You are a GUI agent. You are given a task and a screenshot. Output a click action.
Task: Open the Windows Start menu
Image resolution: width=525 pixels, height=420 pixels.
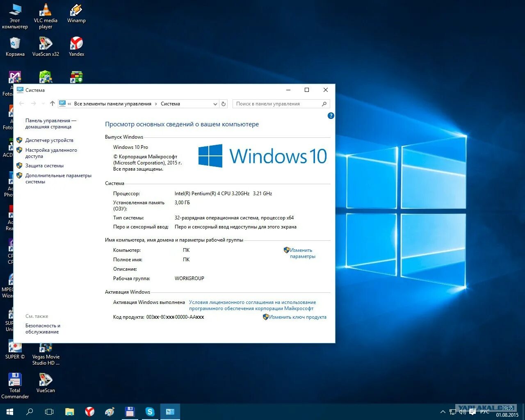click(10, 411)
